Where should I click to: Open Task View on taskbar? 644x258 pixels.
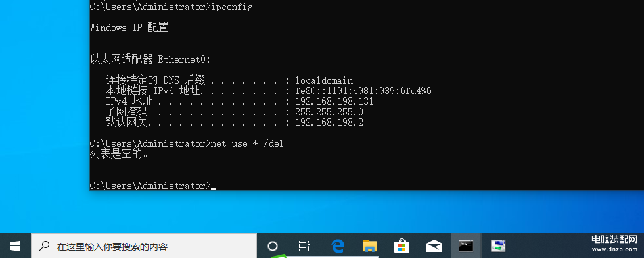click(x=304, y=246)
